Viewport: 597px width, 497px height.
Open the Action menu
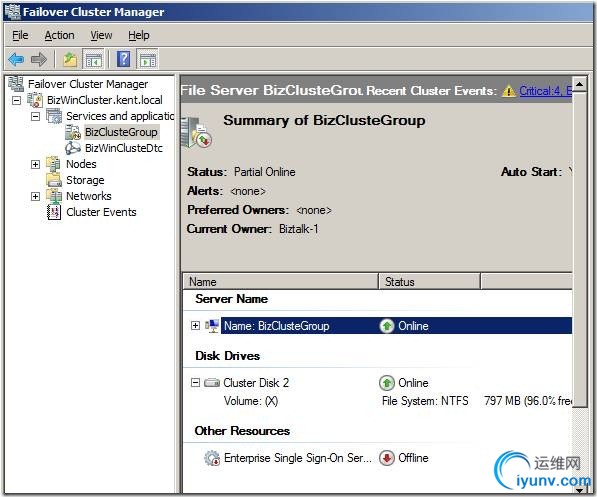(59, 35)
